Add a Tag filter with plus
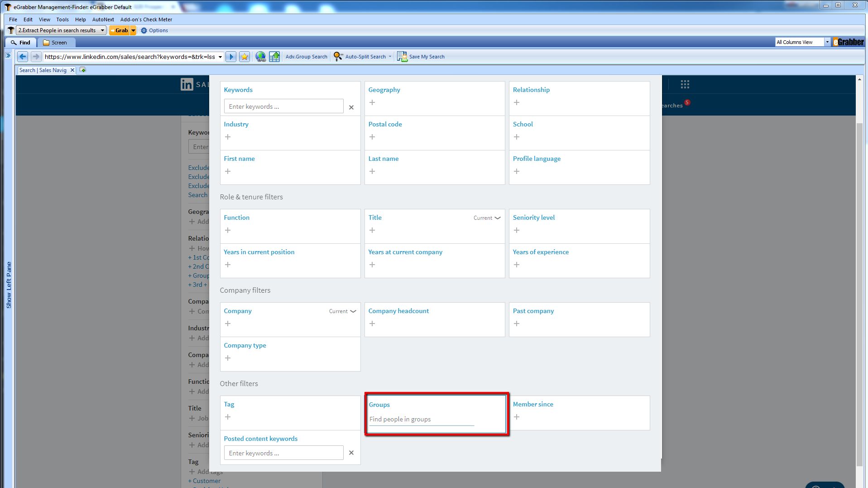This screenshot has width=868, height=488. point(228,417)
